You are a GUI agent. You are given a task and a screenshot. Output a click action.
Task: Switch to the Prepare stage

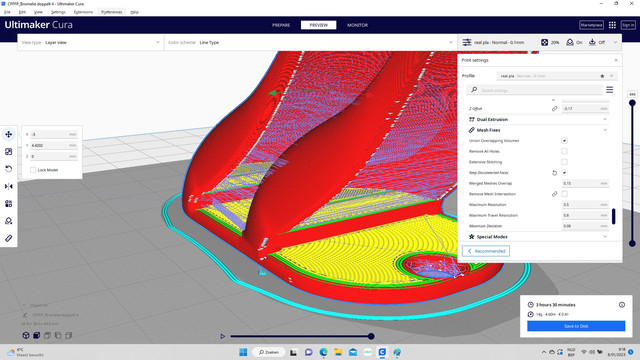(x=281, y=25)
